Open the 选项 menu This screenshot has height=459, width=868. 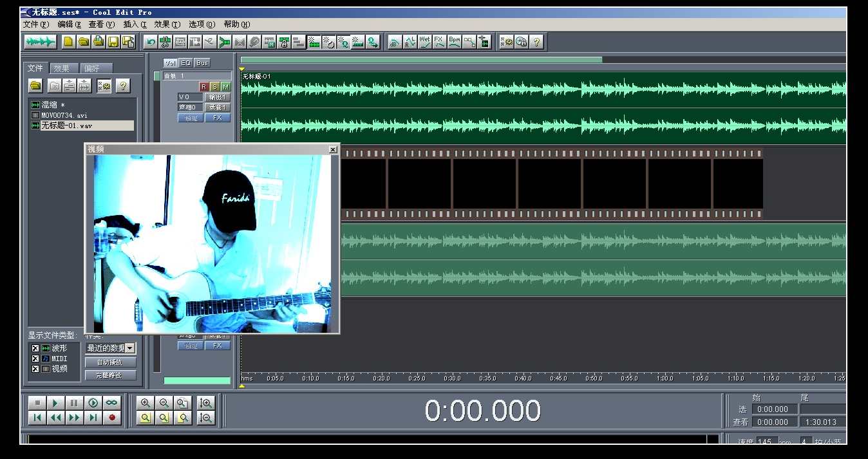202,24
